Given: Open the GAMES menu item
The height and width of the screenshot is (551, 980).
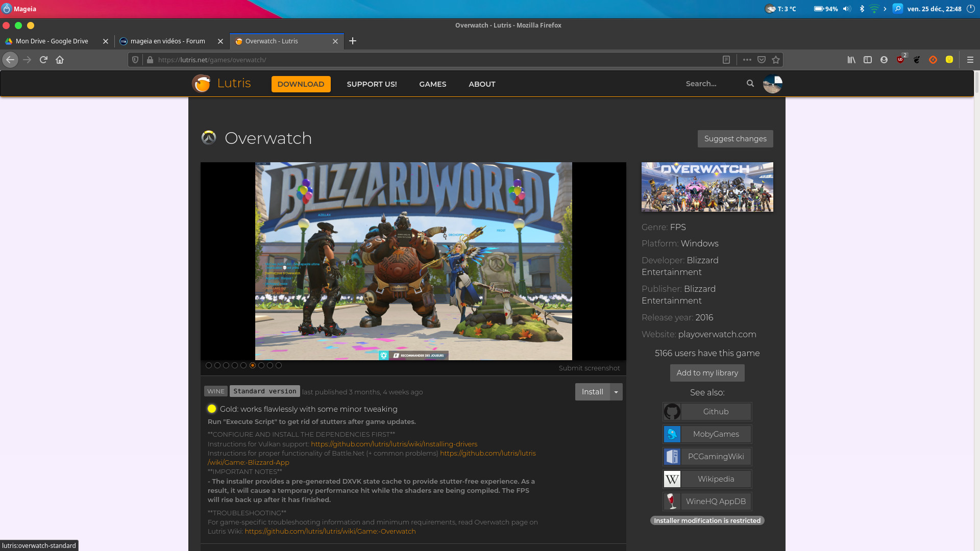Looking at the screenshot, I should [x=433, y=84].
